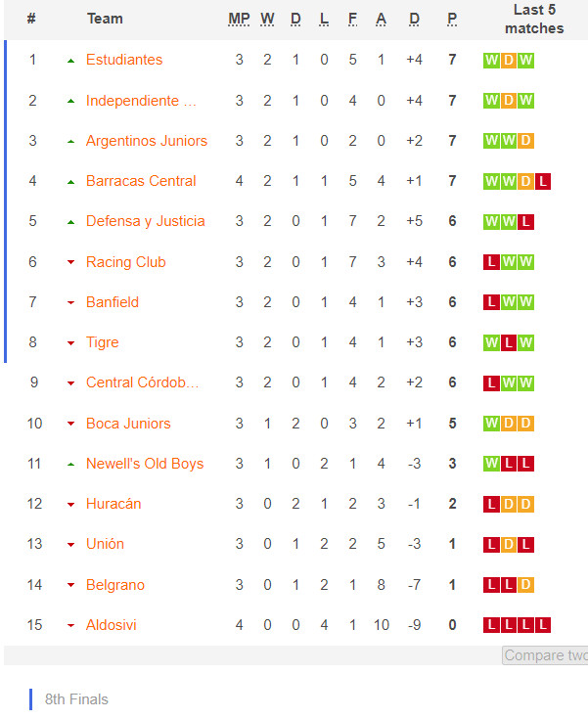Click the green up arrow beside Newell's Old Boys

(70, 465)
